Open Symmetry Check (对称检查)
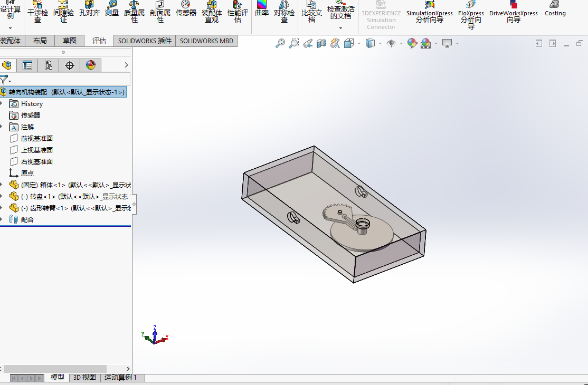 coord(284,12)
